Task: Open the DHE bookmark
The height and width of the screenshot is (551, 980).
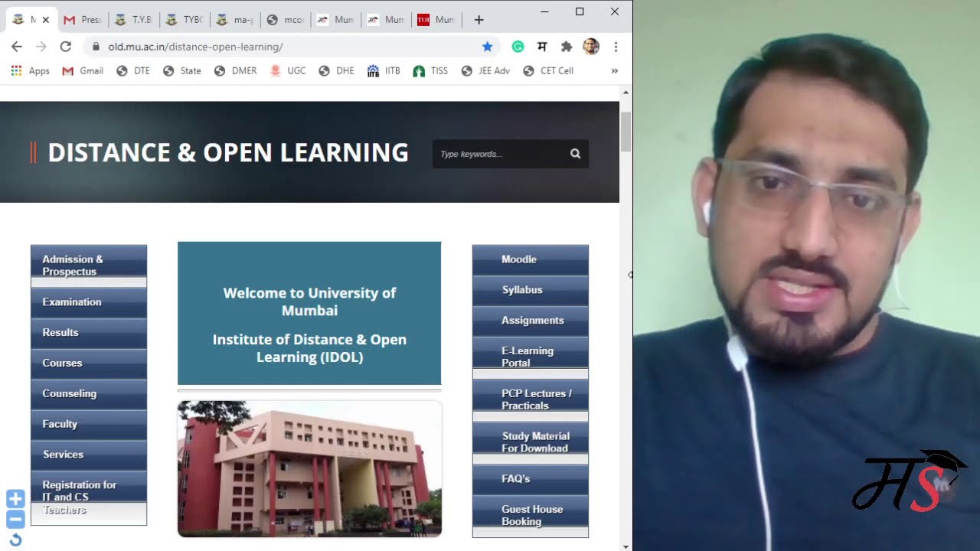Action: (x=337, y=70)
